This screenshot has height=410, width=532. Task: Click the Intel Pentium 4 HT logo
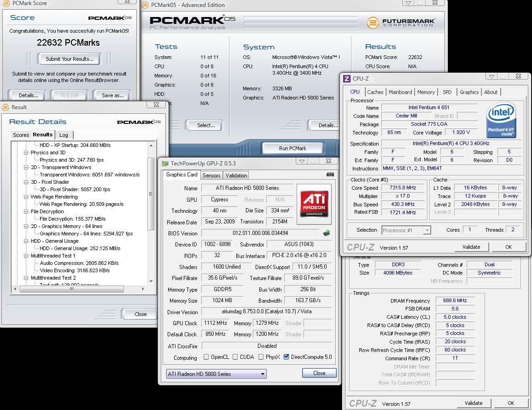coord(501,121)
